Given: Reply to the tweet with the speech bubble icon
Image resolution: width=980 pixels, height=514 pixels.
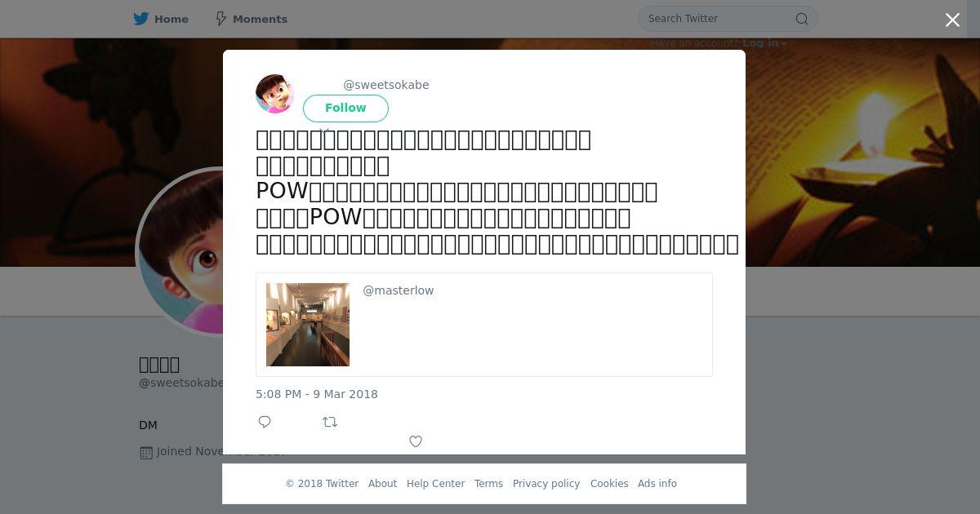Looking at the screenshot, I should (265, 422).
